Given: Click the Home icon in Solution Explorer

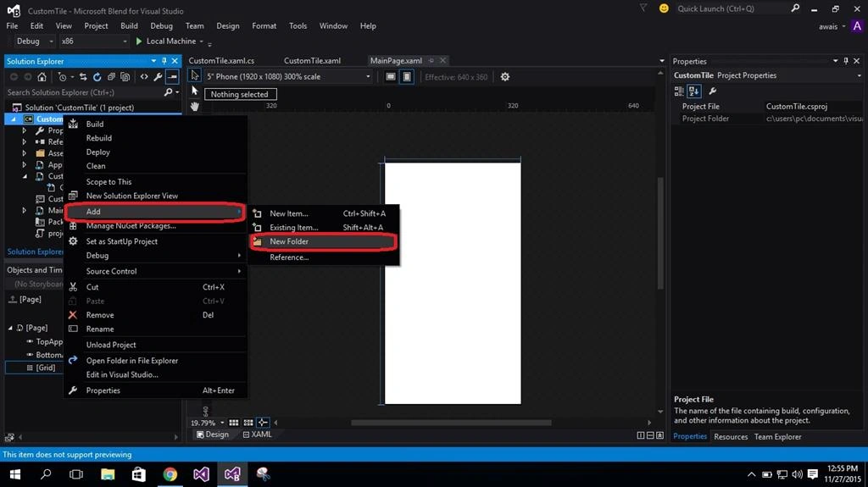Looking at the screenshot, I should pyautogui.click(x=42, y=77).
